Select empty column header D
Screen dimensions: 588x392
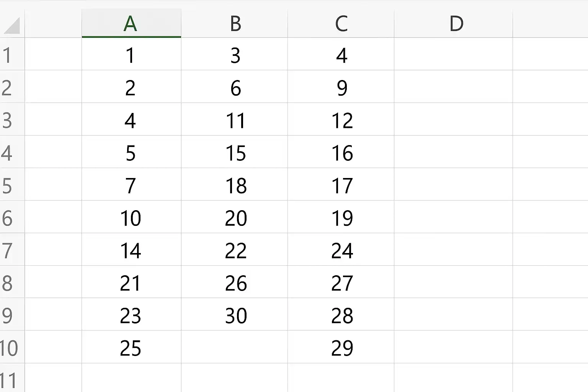[454, 23]
